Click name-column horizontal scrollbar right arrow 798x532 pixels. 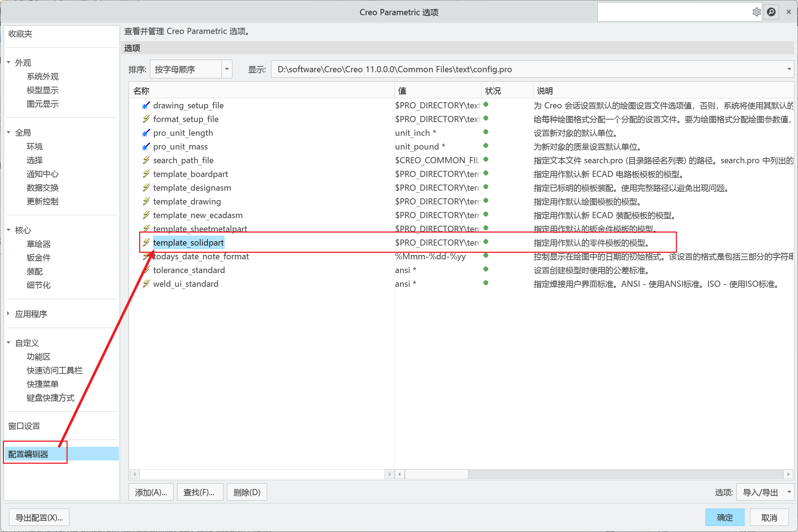[x=390, y=474]
